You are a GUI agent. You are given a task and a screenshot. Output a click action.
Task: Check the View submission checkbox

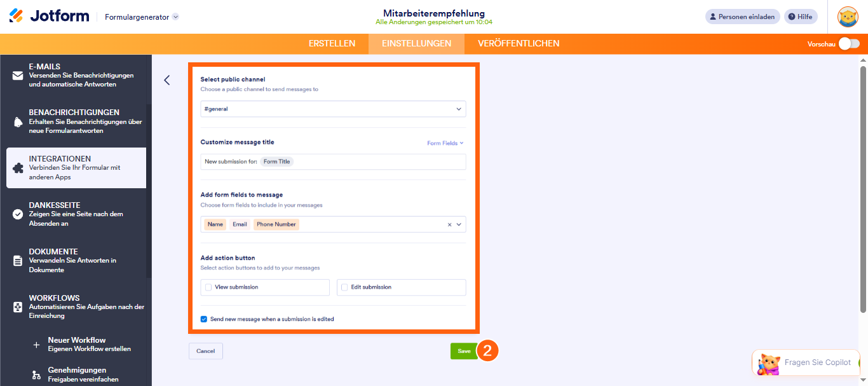tap(208, 287)
